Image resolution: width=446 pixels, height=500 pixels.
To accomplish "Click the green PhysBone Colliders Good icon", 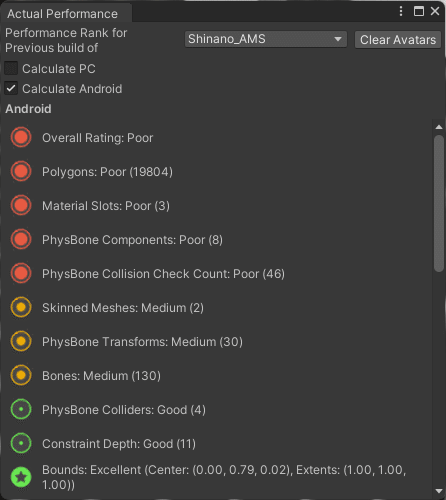I will click(21, 409).
